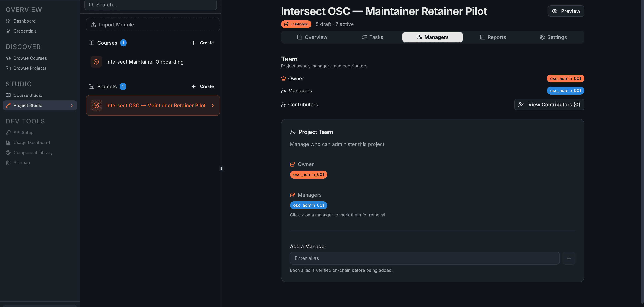644x307 pixels.
Task: Click the upload icon on Import Module
Action: 93,24
